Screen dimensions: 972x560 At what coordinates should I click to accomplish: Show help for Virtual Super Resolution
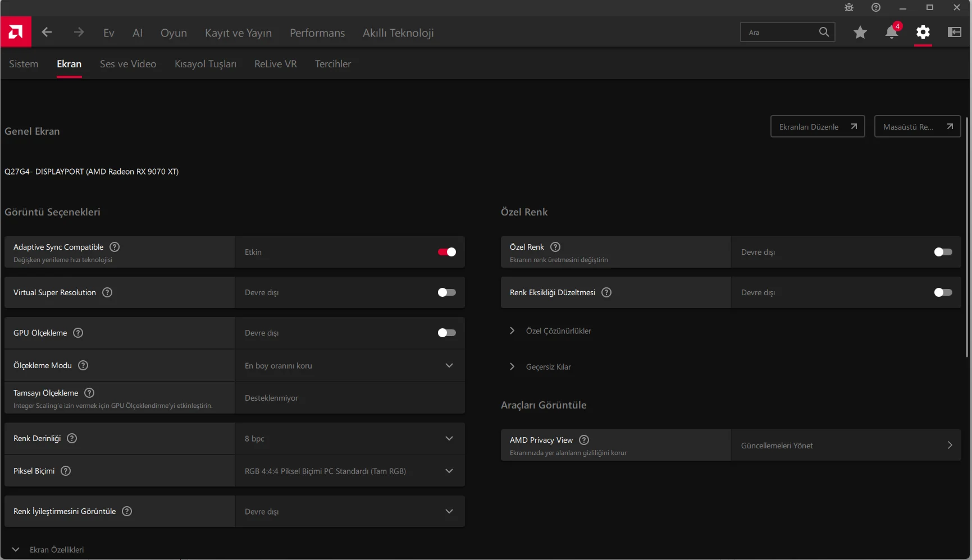(107, 292)
